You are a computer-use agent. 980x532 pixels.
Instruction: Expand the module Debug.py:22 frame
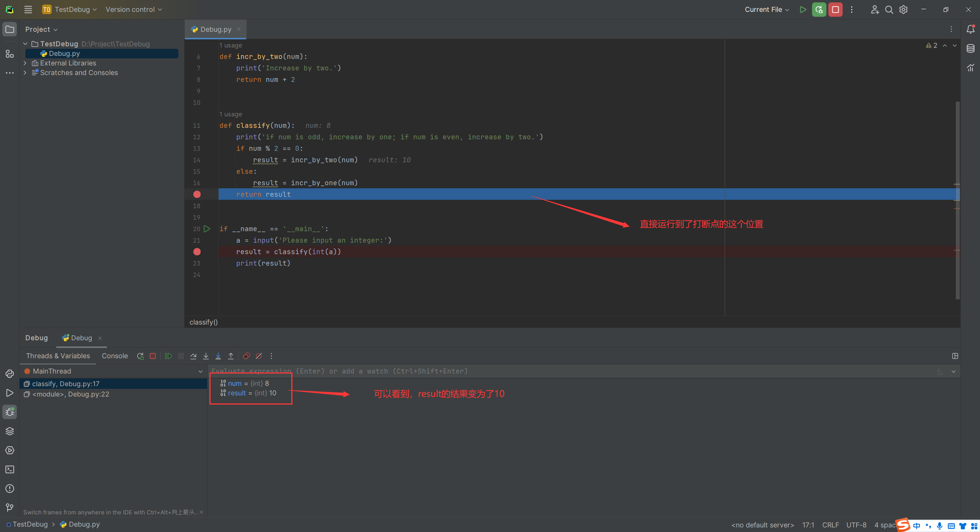pyautogui.click(x=72, y=394)
